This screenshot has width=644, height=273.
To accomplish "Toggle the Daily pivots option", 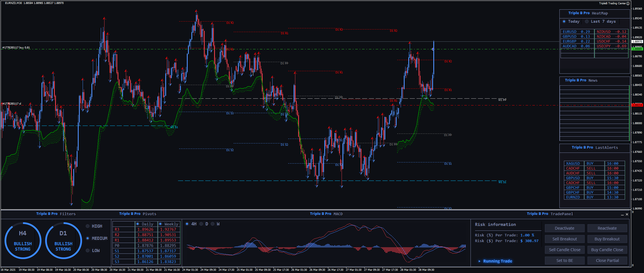I will (138, 224).
